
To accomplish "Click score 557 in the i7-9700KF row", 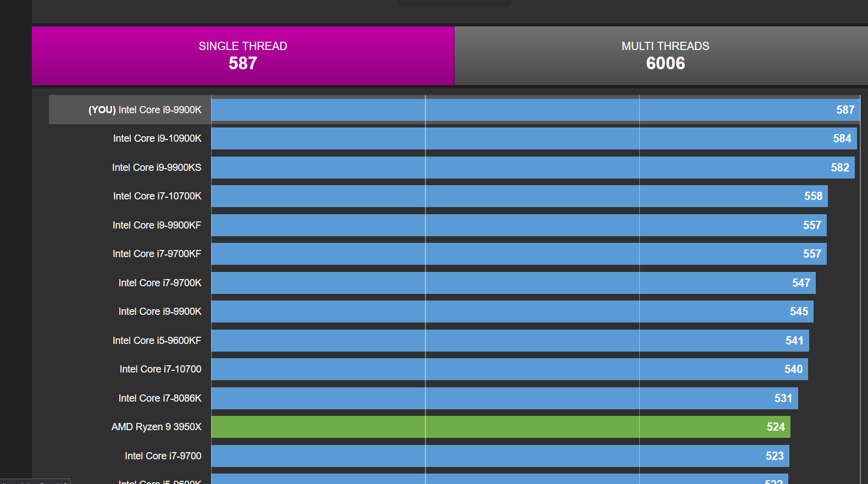I will (x=812, y=254).
